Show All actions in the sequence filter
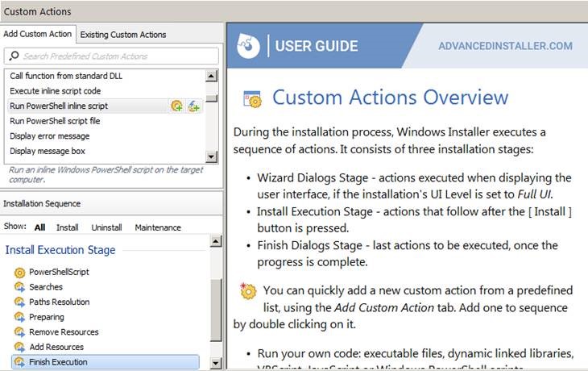 (39, 227)
